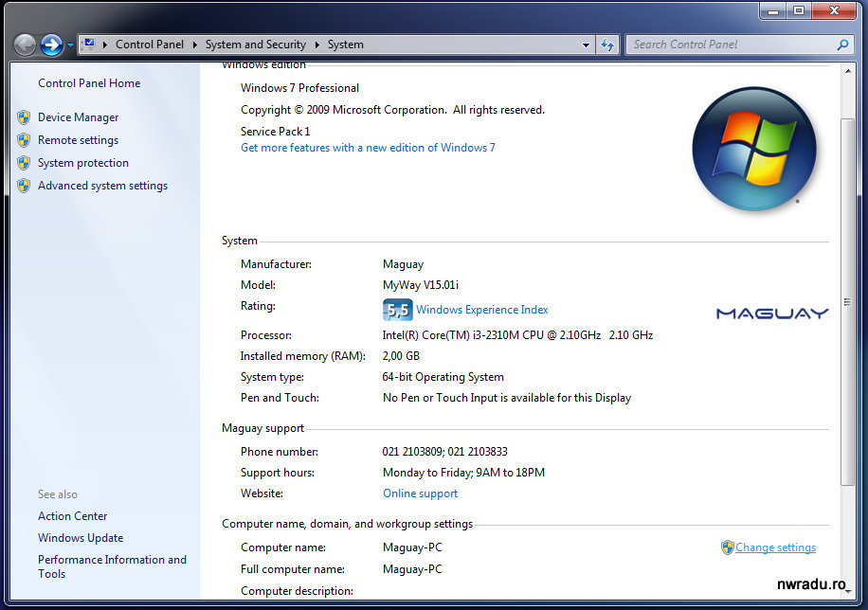Click the 5,5 rating badge icon
Screen dimensions: 868x610
(x=397, y=310)
